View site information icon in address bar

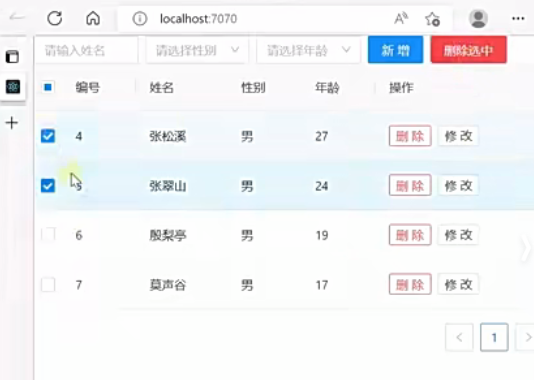(140, 19)
